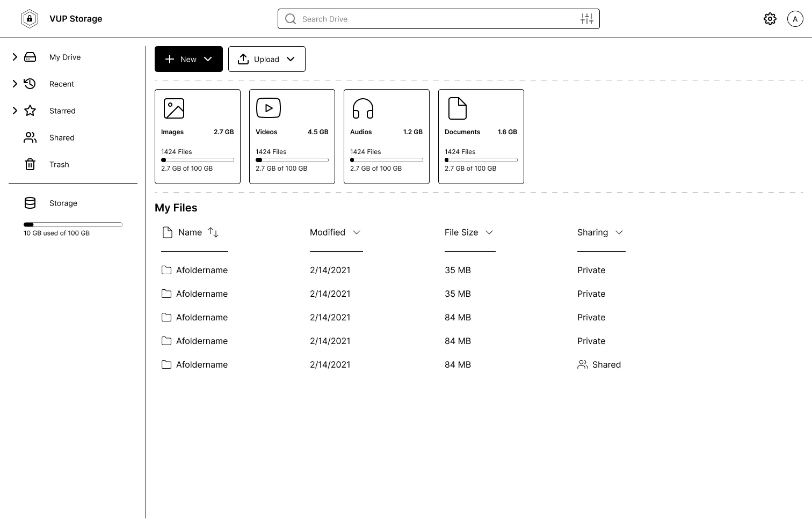The width and height of the screenshot is (812, 527).
Task: Click the VUP Storage lock logo
Action: pos(30,19)
